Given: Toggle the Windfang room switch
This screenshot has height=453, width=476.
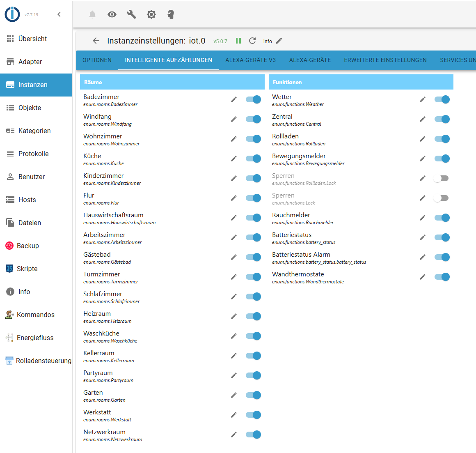Looking at the screenshot, I should tap(254, 119).
